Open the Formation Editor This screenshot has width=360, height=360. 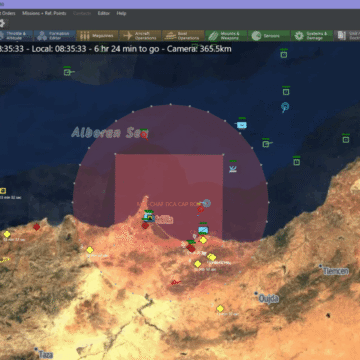click(55, 36)
